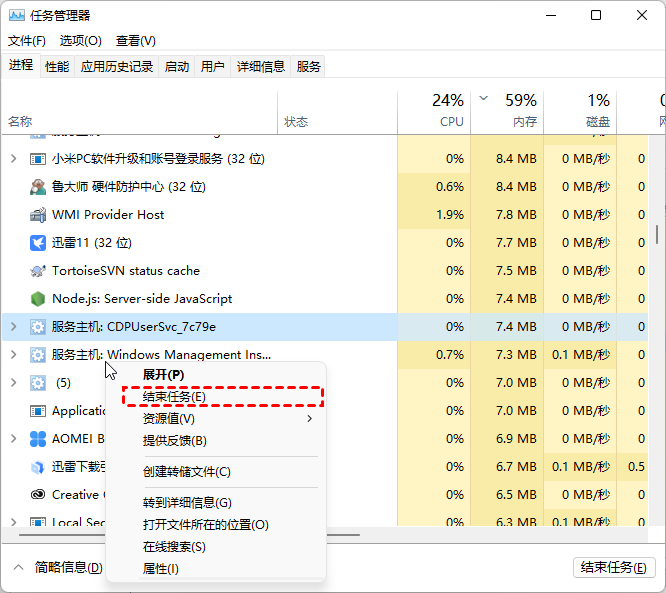
Task: Switch to the 应用历史记录 tab
Action: click(116, 67)
